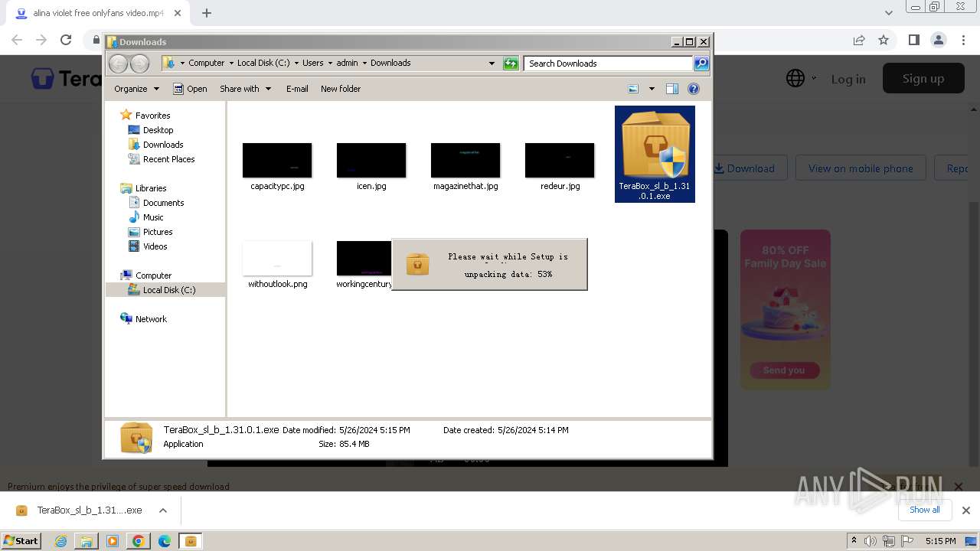Open the Organize dropdown menu
Screen dimensions: 980x551
tap(137, 89)
